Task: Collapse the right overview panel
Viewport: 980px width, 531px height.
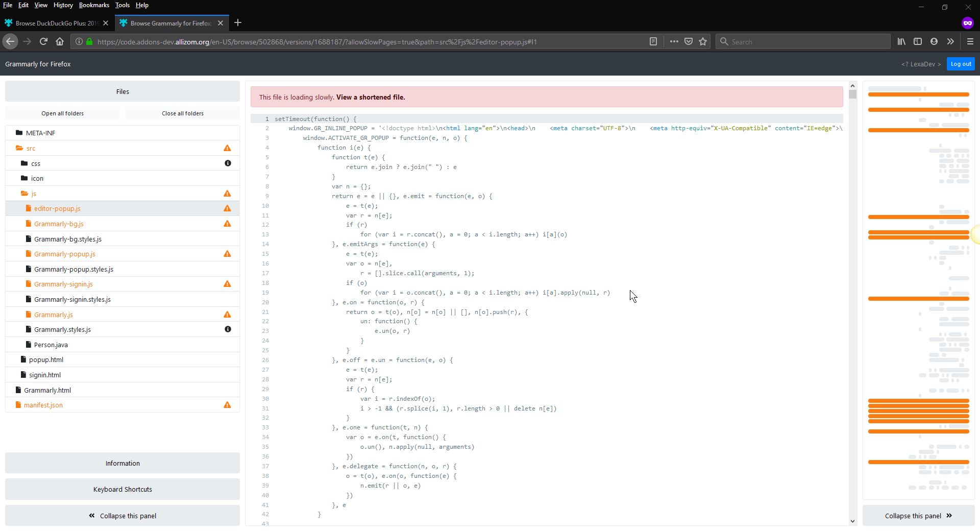Action: click(x=918, y=516)
